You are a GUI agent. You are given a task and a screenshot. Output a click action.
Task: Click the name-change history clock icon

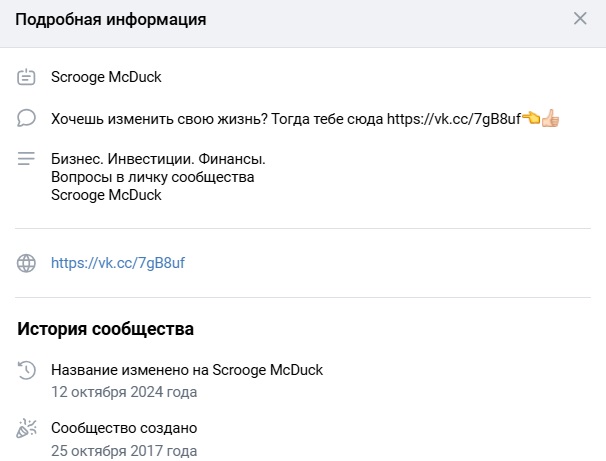coord(27,371)
